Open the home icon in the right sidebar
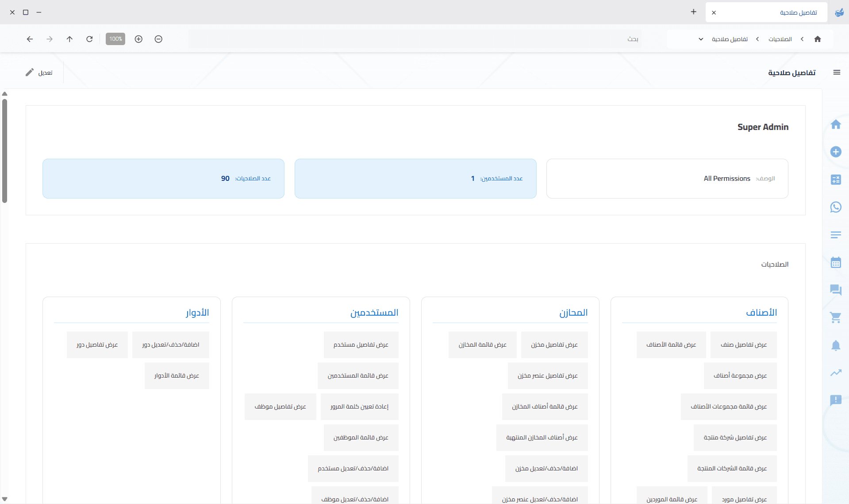The height and width of the screenshot is (504, 849). (836, 124)
